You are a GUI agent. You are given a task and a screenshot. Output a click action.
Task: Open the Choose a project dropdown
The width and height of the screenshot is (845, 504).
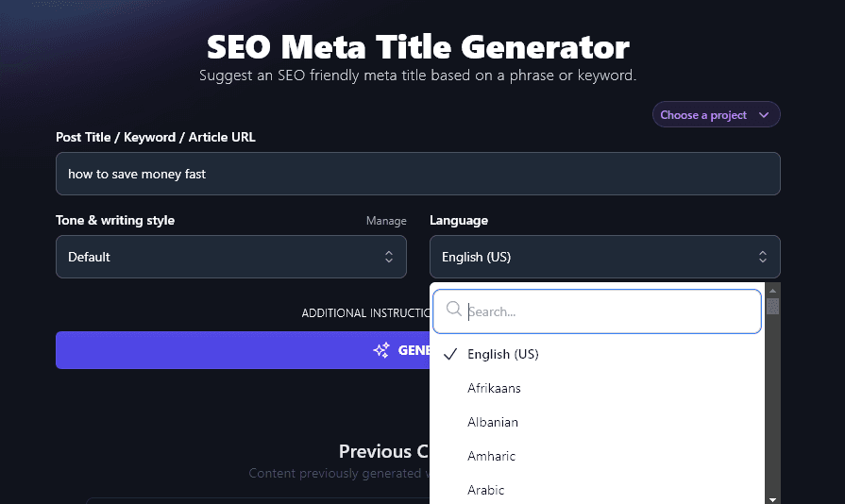click(716, 115)
